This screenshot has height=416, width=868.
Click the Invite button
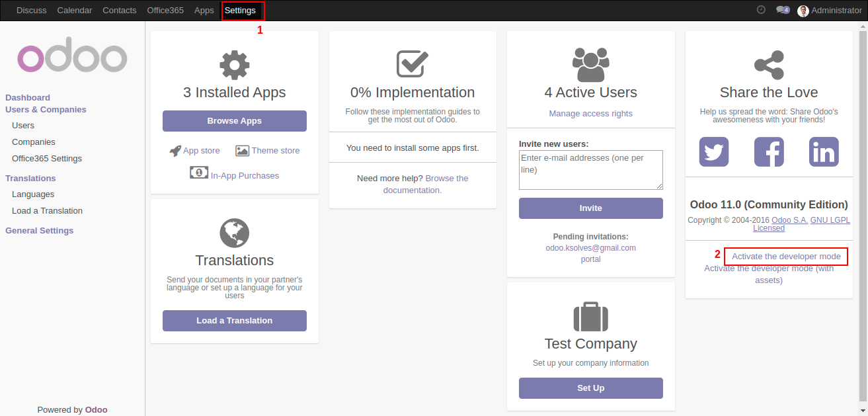591,208
